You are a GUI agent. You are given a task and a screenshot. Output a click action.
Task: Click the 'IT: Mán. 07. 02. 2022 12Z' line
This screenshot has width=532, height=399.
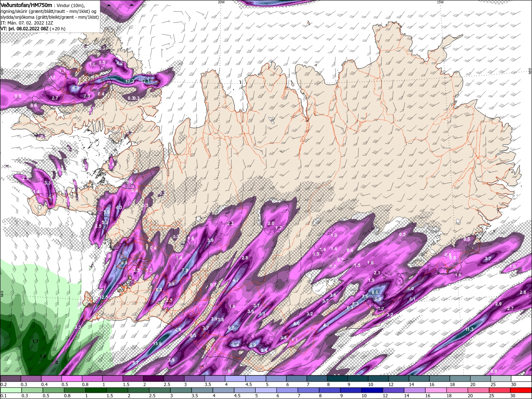click(27, 23)
